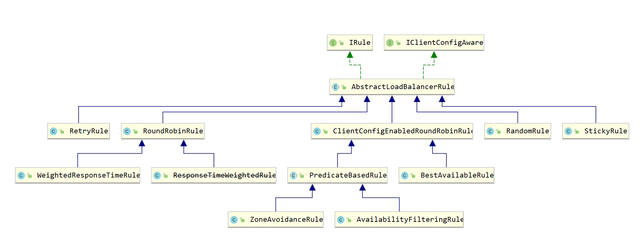
Task: Click the interface icon on IClientConfigAware node
Action: coord(390,43)
